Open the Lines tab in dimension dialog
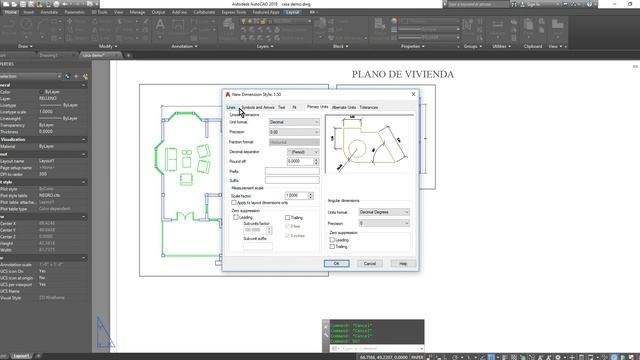The image size is (640, 360). click(231, 107)
